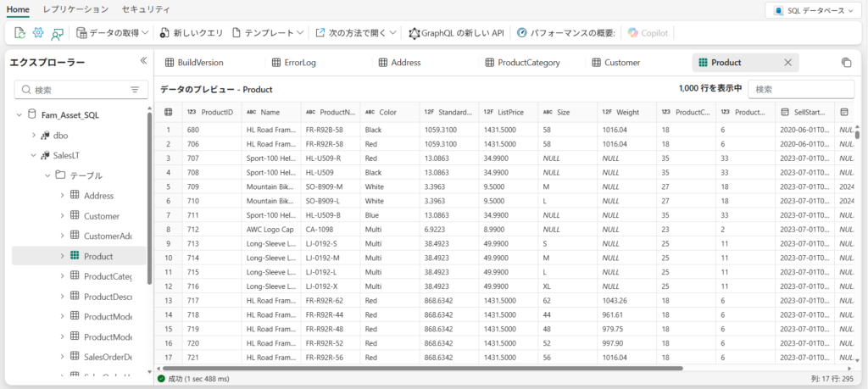The image size is (868, 389).
Task: Click the copy windows icon right of tabs
Action: pyautogui.click(x=845, y=63)
